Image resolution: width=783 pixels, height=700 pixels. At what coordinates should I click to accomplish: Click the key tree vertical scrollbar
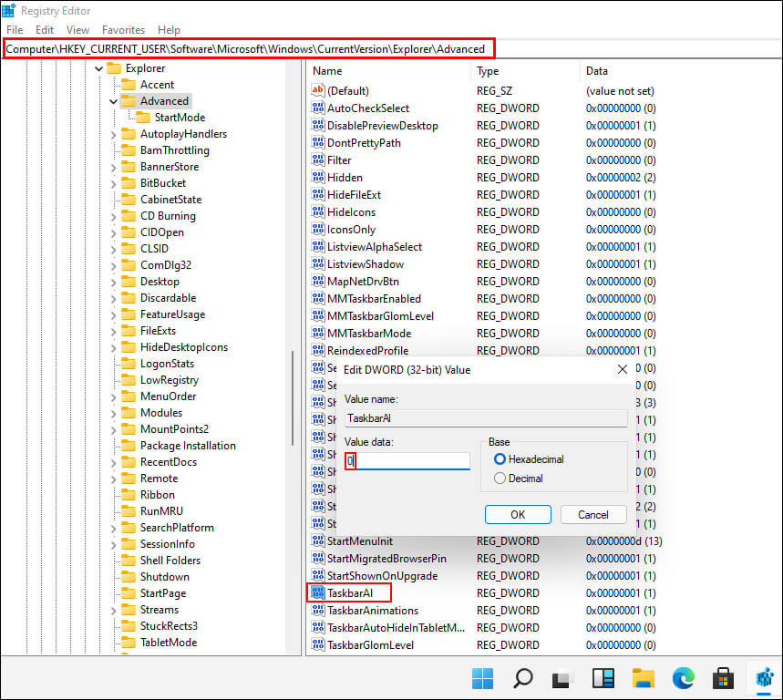(x=293, y=398)
